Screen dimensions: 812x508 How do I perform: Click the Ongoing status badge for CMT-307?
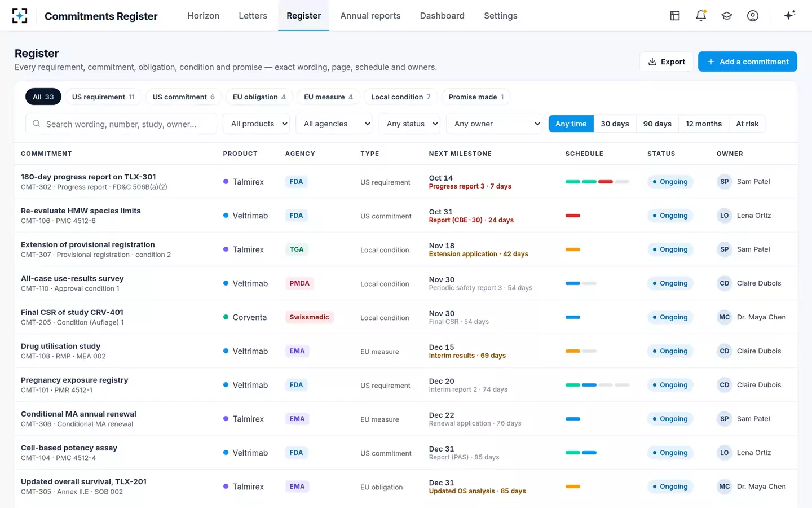click(670, 249)
